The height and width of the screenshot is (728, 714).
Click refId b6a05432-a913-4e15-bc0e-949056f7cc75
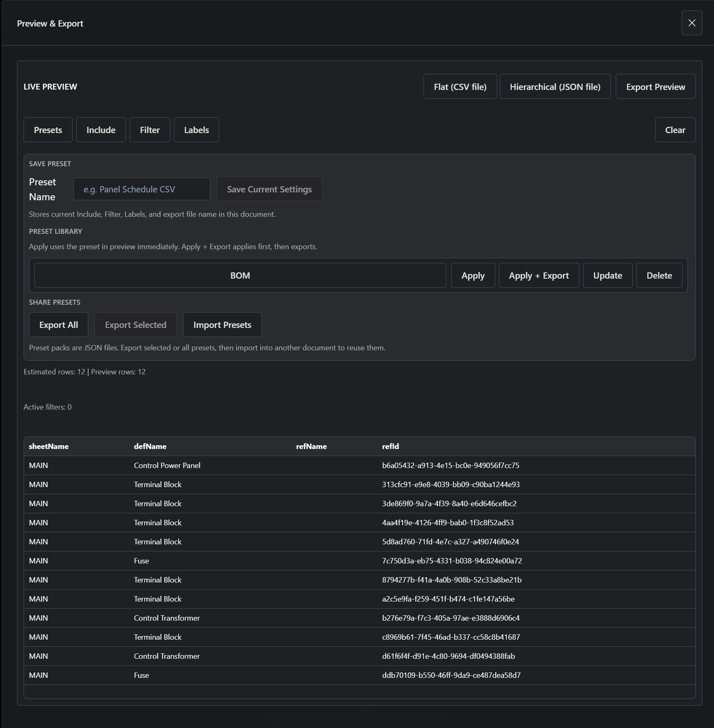click(x=450, y=466)
